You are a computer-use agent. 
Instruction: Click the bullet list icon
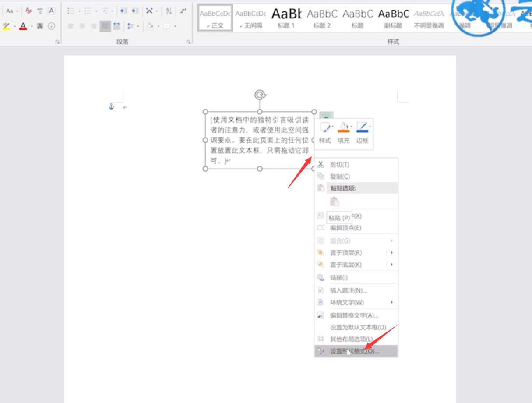click(x=70, y=11)
